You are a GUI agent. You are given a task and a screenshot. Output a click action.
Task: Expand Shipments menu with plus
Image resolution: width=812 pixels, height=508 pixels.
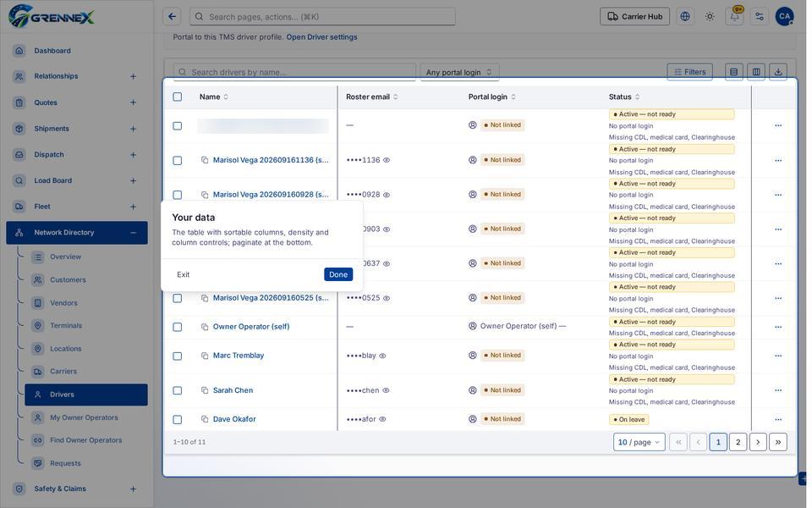(x=133, y=129)
